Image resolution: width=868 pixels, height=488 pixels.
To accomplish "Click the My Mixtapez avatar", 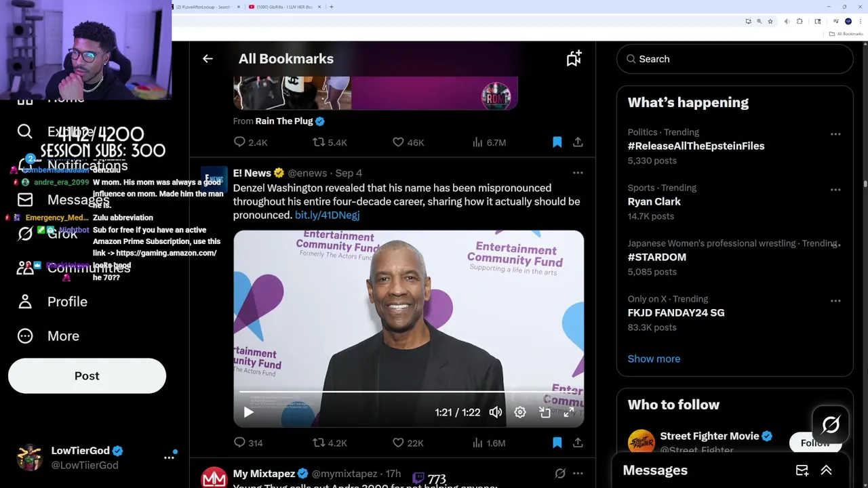I will (x=214, y=477).
